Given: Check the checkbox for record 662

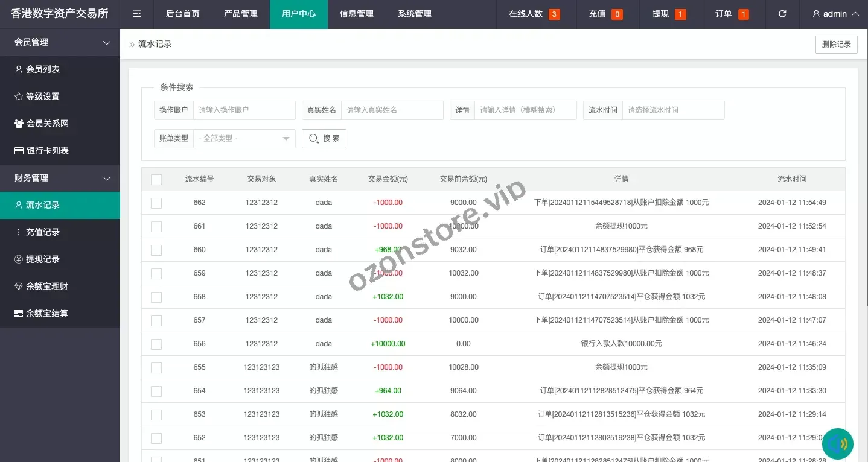Looking at the screenshot, I should coord(156,203).
